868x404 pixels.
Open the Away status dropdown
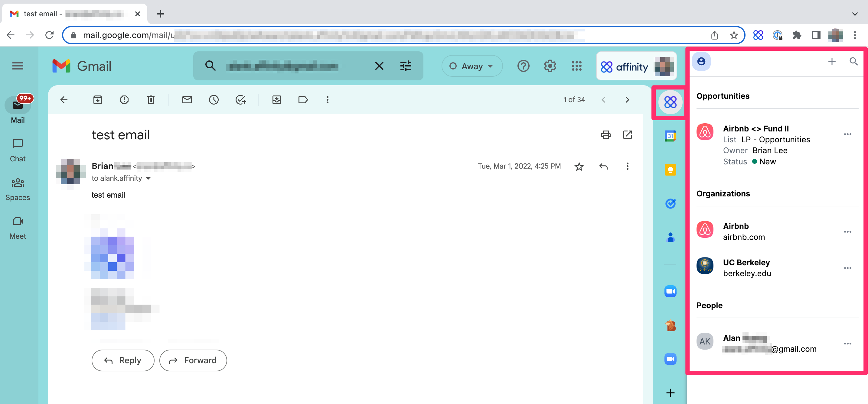pos(472,66)
